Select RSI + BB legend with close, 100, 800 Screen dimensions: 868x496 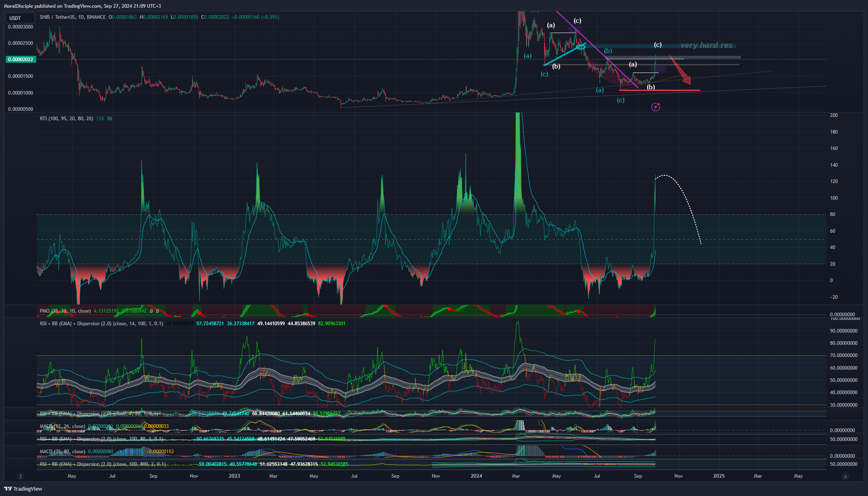tap(103, 464)
